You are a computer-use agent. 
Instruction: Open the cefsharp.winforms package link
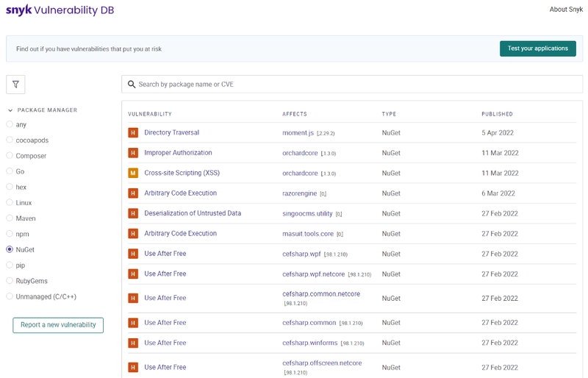coord(309,343)
